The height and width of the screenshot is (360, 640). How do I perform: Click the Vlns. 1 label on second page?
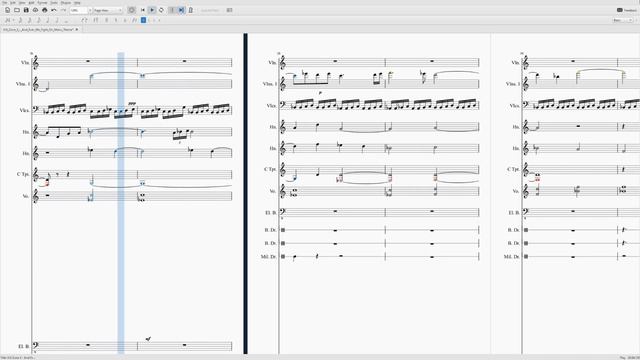(x=270, y=84)
